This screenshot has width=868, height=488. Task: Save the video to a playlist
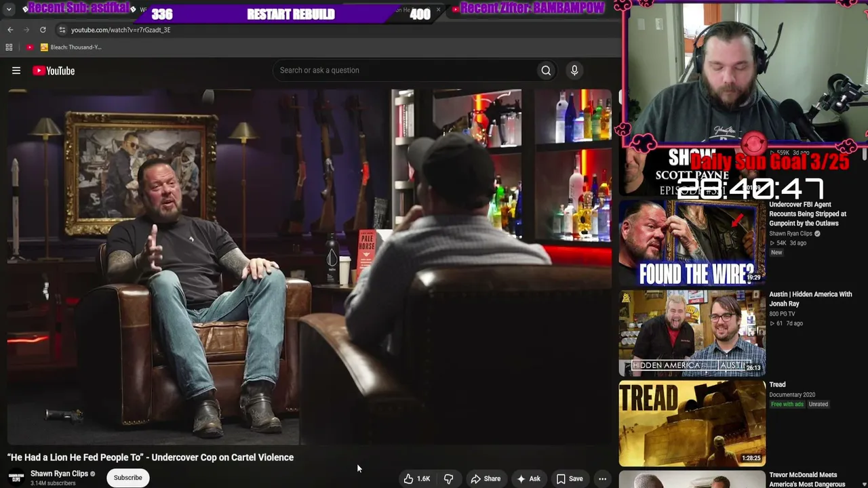tap(570, 479)
